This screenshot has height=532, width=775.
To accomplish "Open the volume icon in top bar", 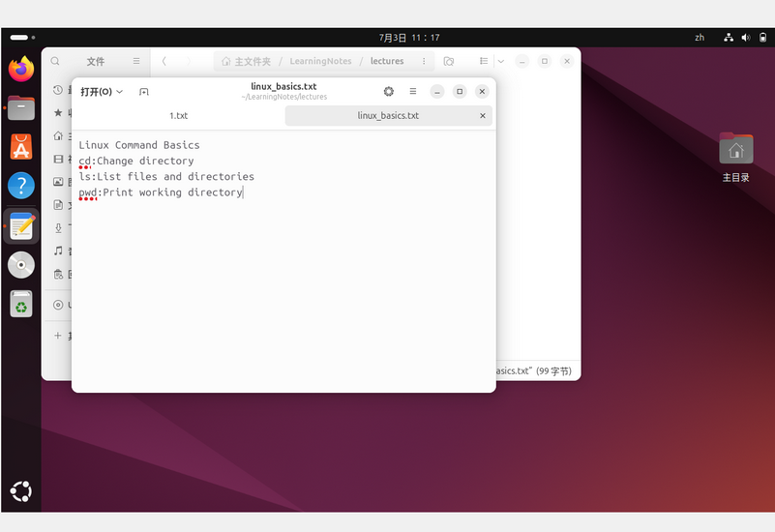I will coord(746,38).
